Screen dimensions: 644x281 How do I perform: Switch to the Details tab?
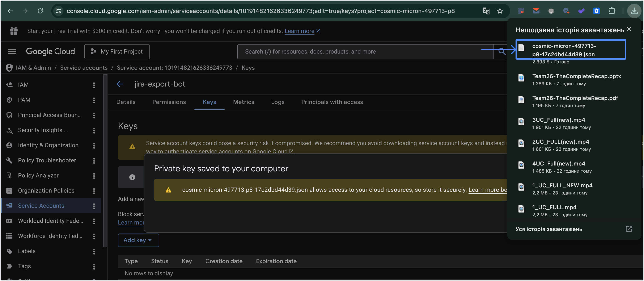[126, 102]
